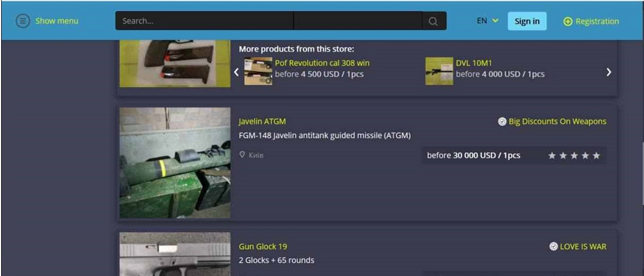Go to next store products arrow
Screen dimensions: 644x276
(x=609, y=72)
